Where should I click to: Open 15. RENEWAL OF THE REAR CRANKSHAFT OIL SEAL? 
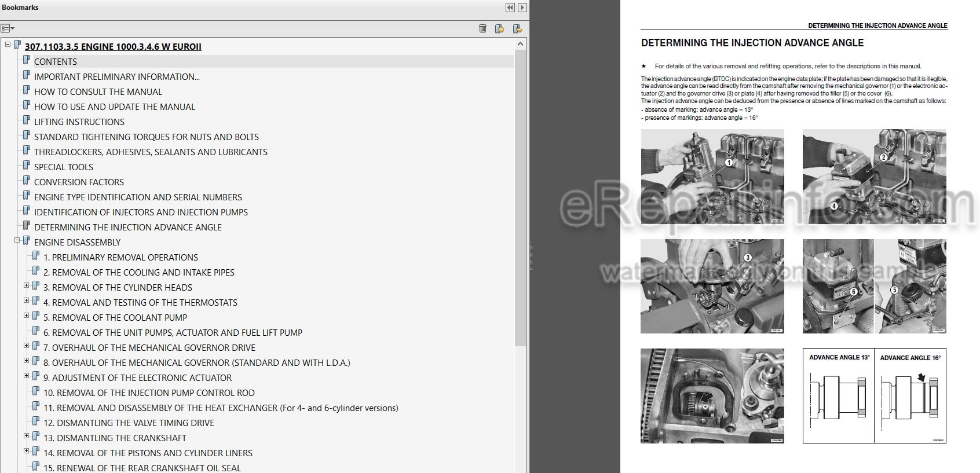click(x=142, y=468)
